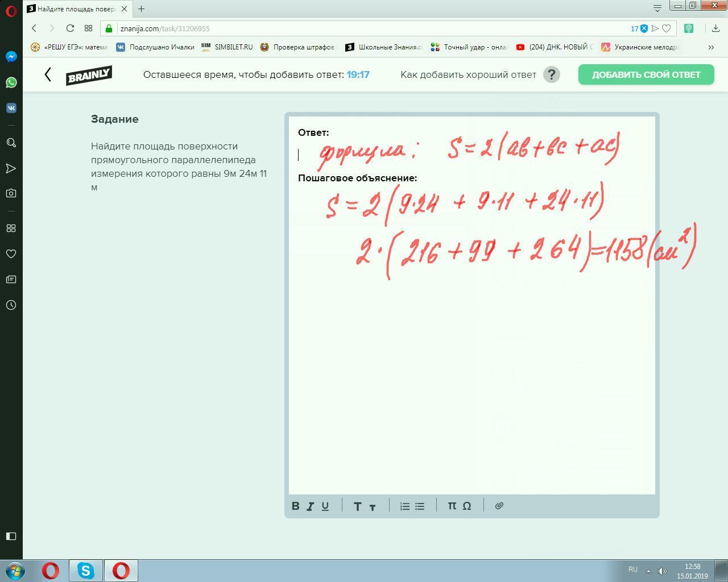
Task: Submit with 'ДОБАВИТЬ СВОЙ ОТВЕТ' button
Action: click(646, 74)
